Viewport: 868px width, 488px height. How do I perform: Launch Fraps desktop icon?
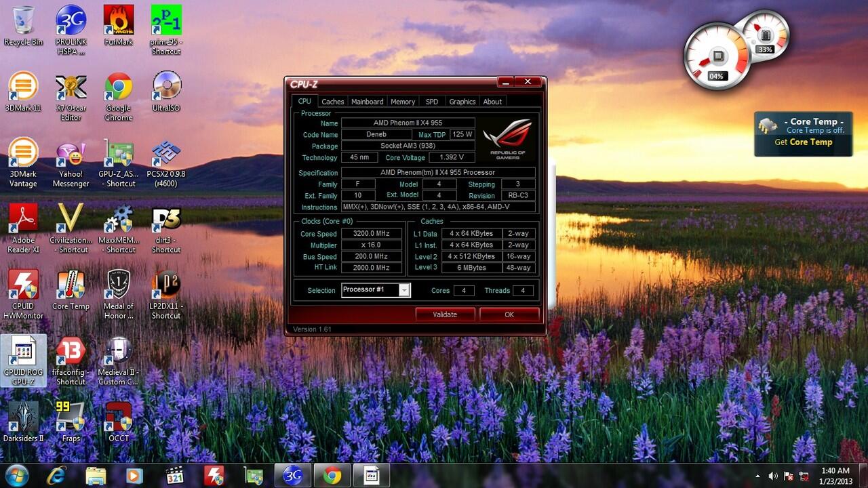(71, 422)
